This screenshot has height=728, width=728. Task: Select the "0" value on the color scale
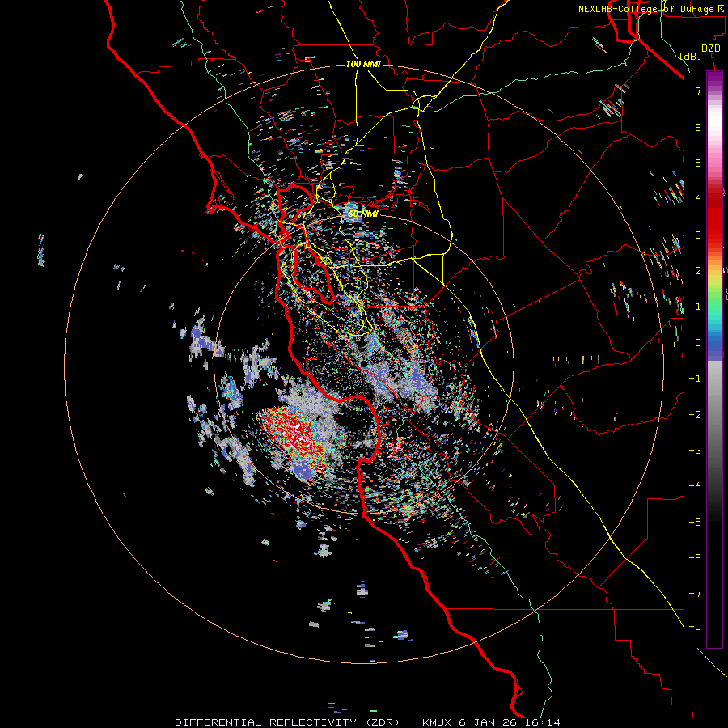pos(698,342)
